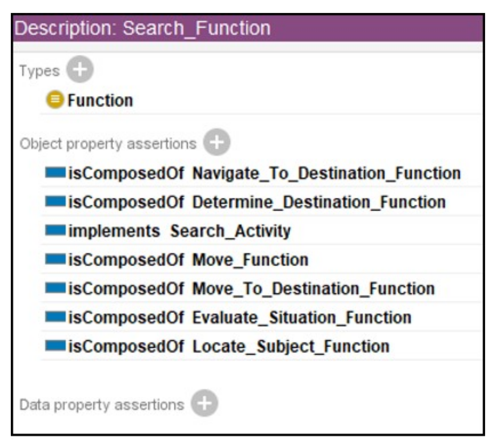The width and height of the screenshot is (499, 448).
Task: Click blue icon beside Evaluate_Situation_Function row
Action: click(55, 317)
